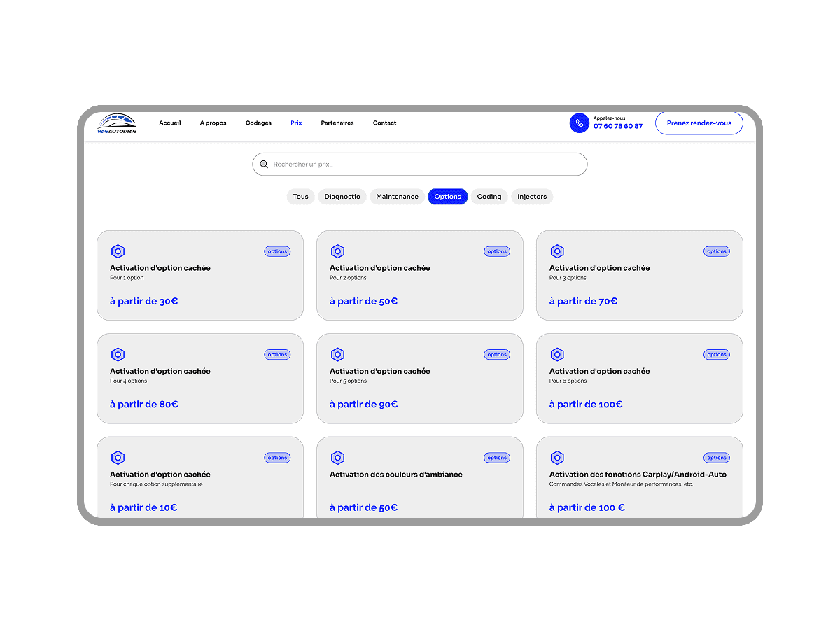This screenshot has height=630, width=840.
Task: Click the nut icon on the 70€ card
Action: 557,251
